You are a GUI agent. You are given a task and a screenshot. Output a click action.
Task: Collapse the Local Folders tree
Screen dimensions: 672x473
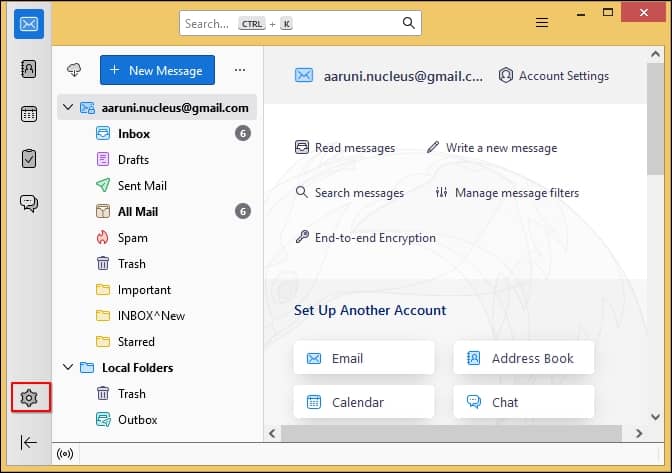[x=68, y=367]
